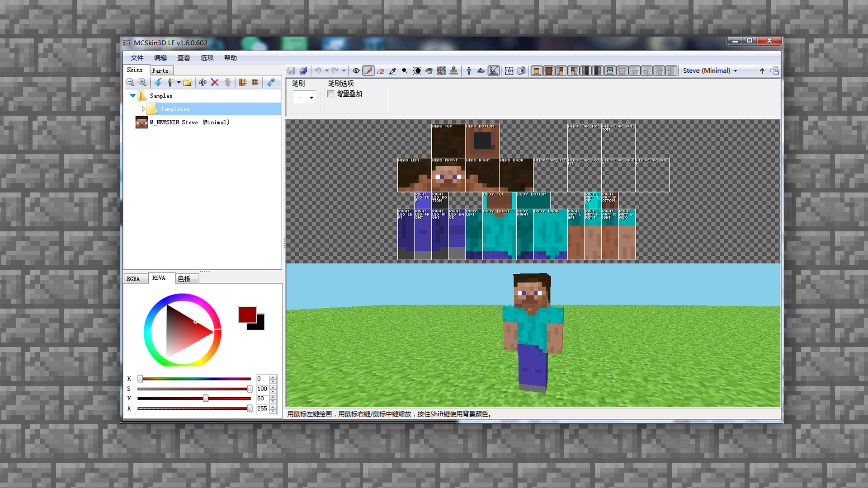Screen dimensions: 868x488
Task: Open the 文件 menu
Action: (137, 58)
